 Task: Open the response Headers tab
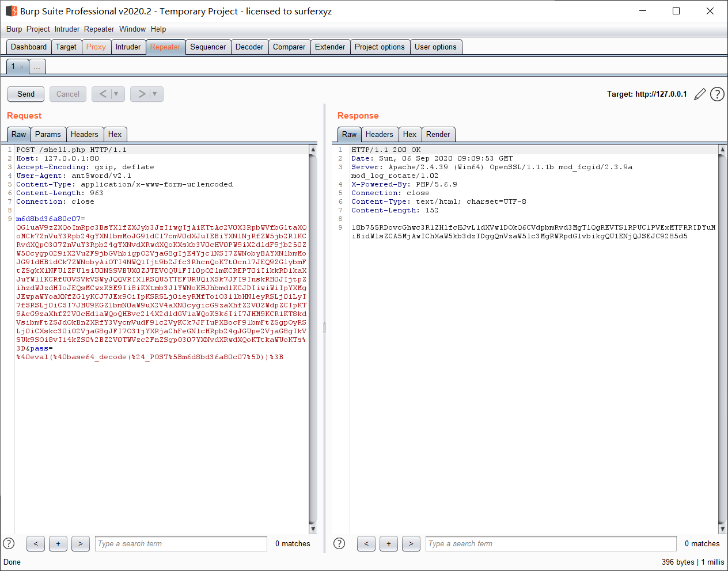click(380, 135)
